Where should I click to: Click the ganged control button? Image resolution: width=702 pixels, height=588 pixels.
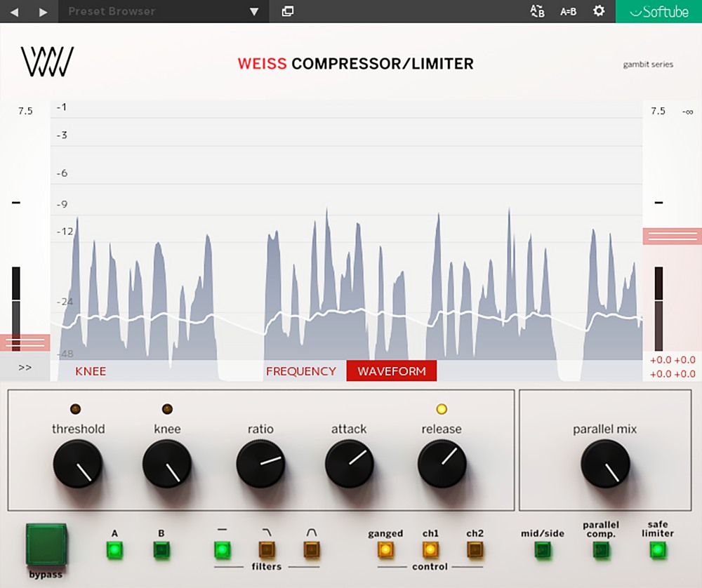point(385,549)
